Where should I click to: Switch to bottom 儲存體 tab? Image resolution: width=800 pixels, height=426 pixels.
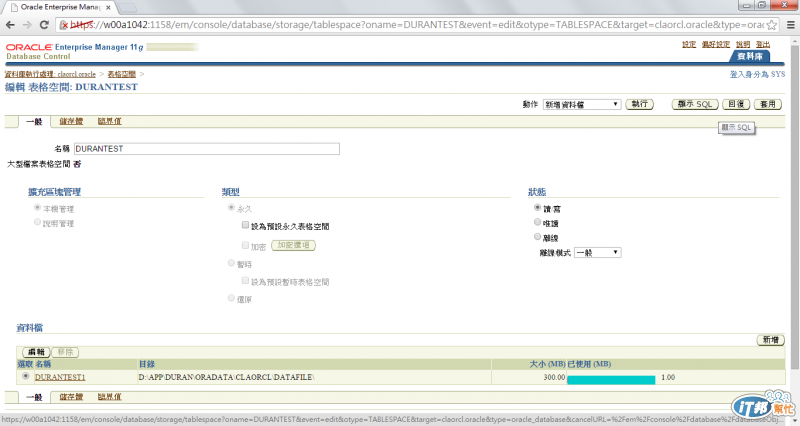pyautogui.click(x=71, y=397)
